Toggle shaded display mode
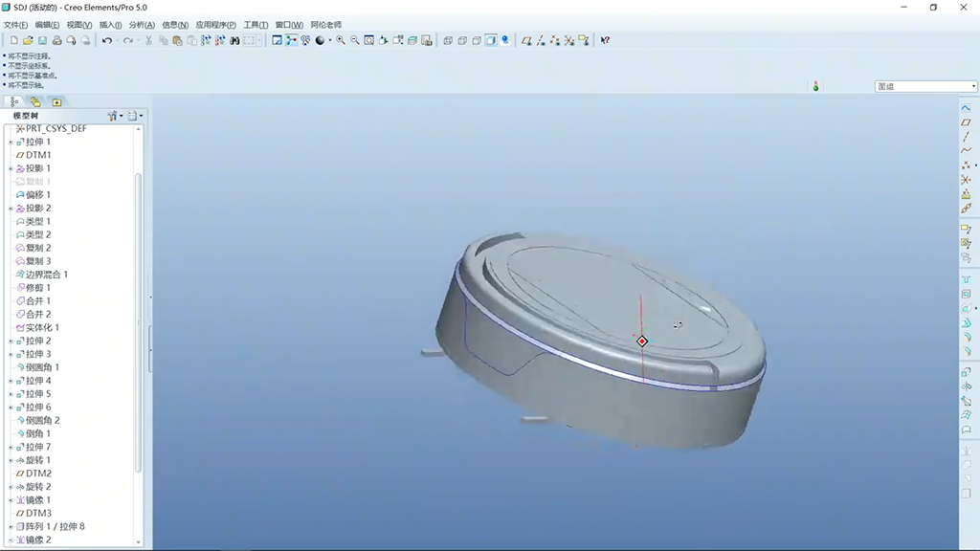This screenshot has height=551, width=980. click(x=490, y=40)
